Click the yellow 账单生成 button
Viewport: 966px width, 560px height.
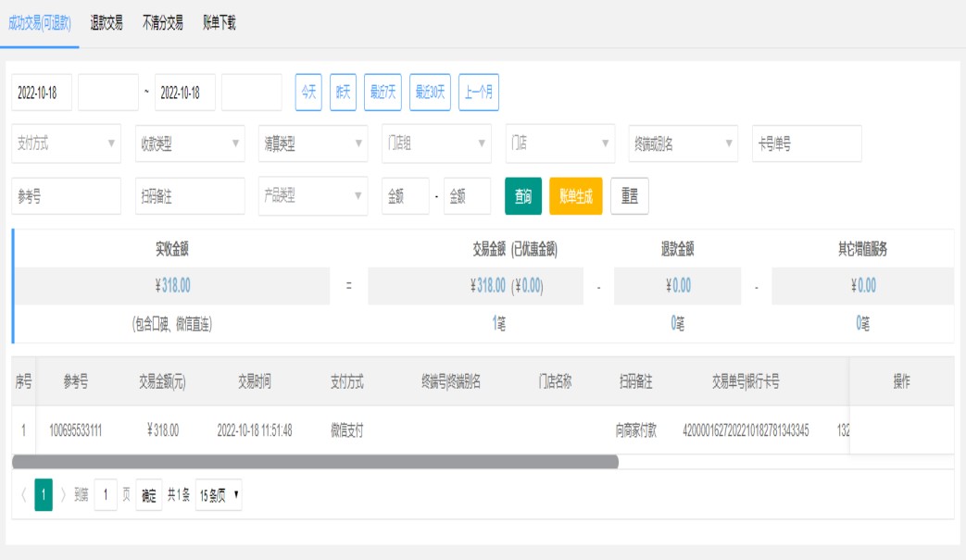(x=575, y=196)
